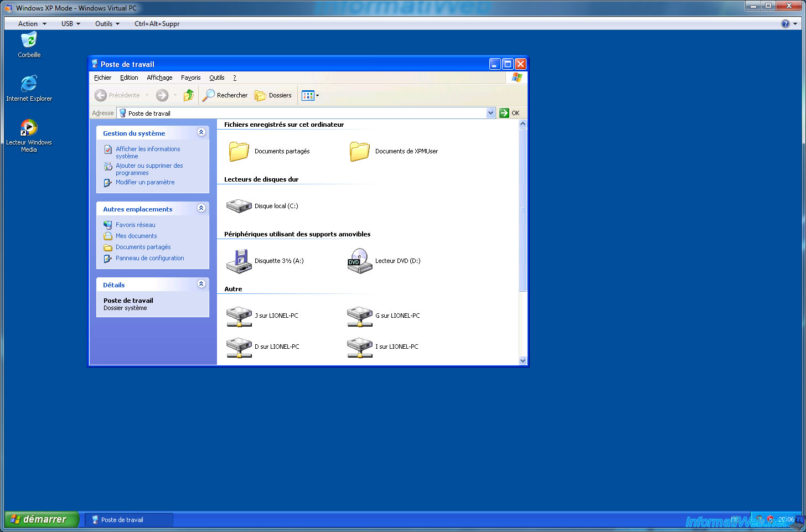Click Poste de travail taskbar button
This screenshot has height=532, width=806.
click(x=128, y=520)
